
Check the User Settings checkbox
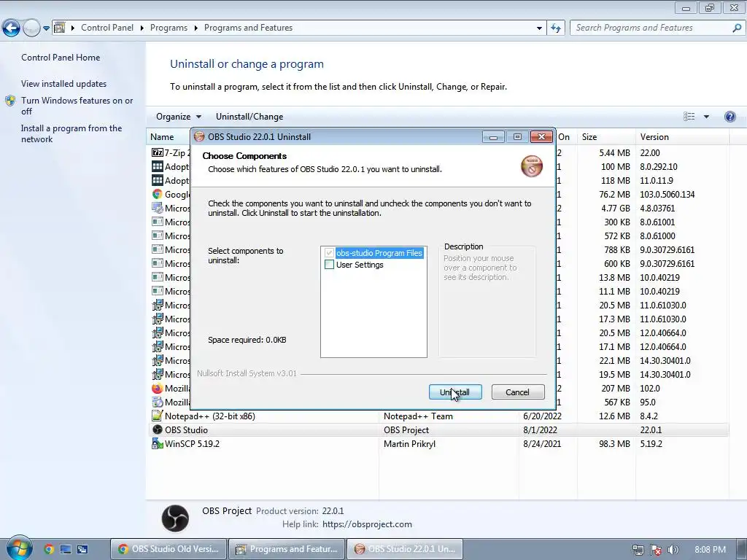pyautogui.click(x=329, y=264)
